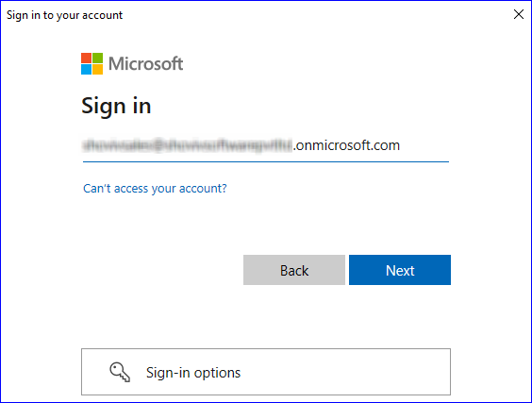Close the Sign in to your account dialog
This screenshot has width=532, height=403.
(519, 14)
